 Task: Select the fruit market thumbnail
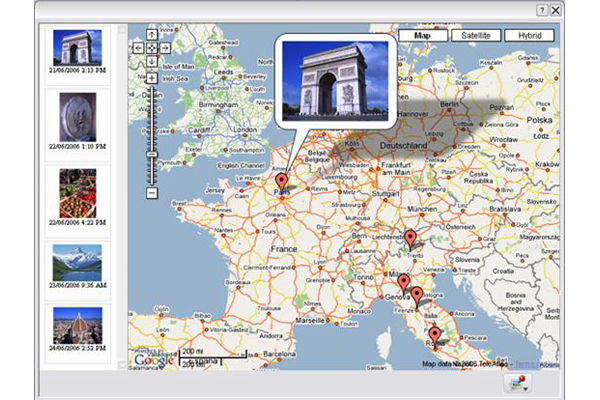78,193
